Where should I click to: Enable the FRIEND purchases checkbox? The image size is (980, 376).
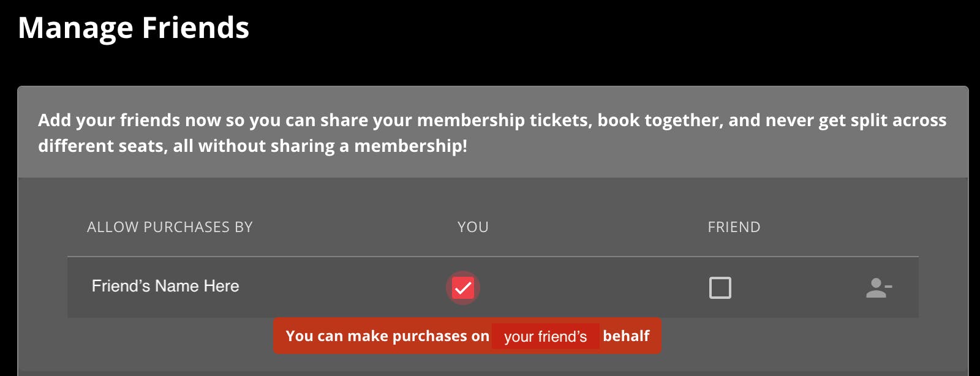[720, 288]
